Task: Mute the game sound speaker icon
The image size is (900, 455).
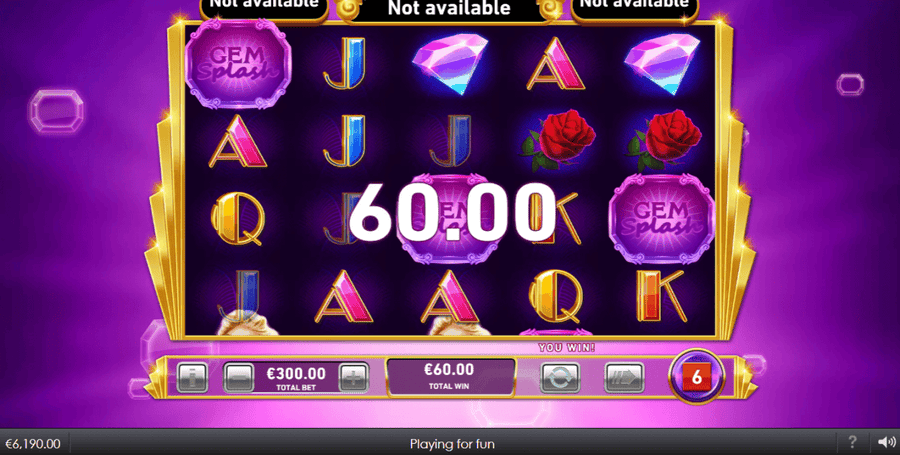Action: 887,442
